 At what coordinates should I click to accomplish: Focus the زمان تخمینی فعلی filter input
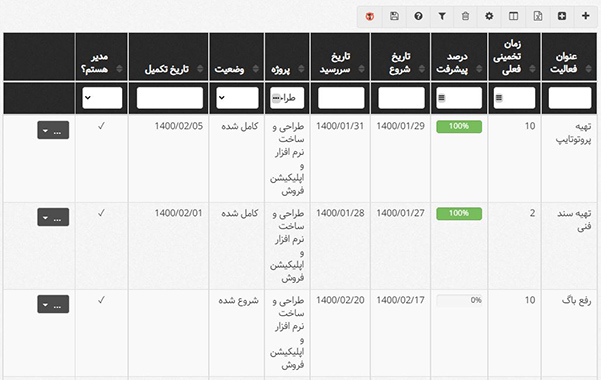pos(514,98)
